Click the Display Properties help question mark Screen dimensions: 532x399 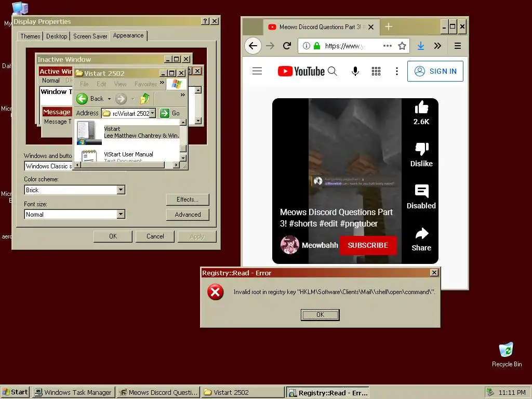click(x=205, y=21)
